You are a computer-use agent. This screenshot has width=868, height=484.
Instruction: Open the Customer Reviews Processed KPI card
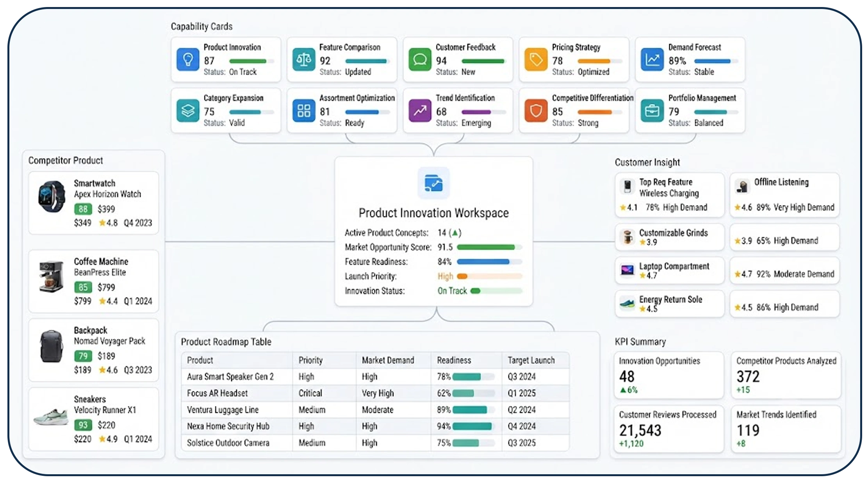[668, 429]
